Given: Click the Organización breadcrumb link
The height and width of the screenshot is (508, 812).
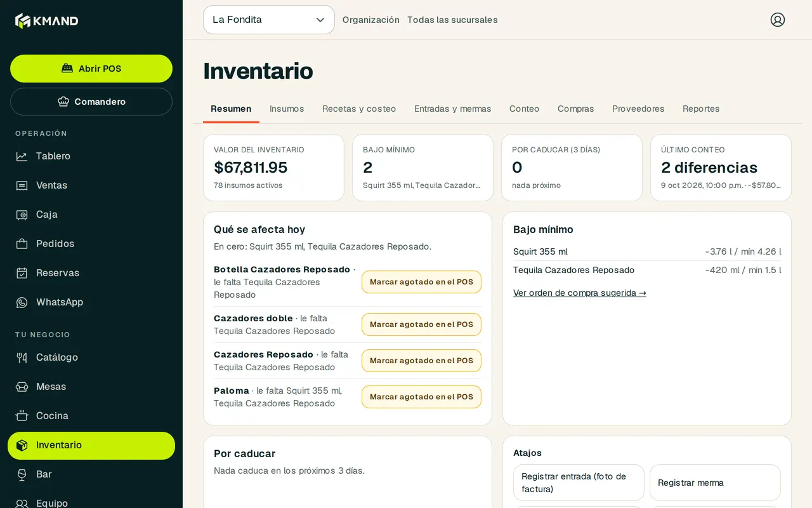Looking at the screenshot, I should [371, 20].
